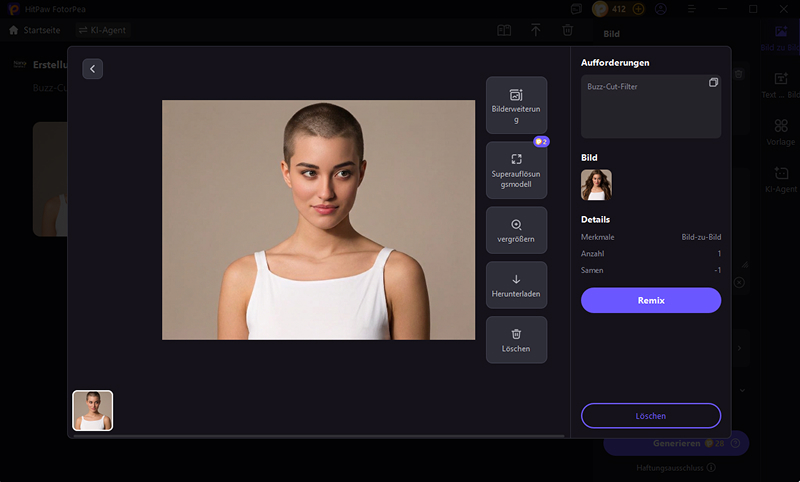This screenshot has width=800, height=482.
Task: Click vergrößern to zoom the image
Action: click(x=516, y=230)
